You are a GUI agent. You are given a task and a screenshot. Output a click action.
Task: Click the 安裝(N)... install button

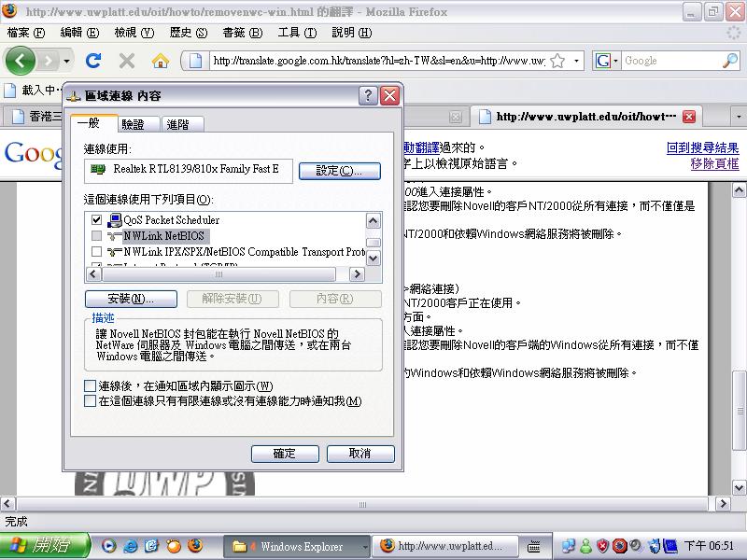pyautogui.click(x=131, y=299)
